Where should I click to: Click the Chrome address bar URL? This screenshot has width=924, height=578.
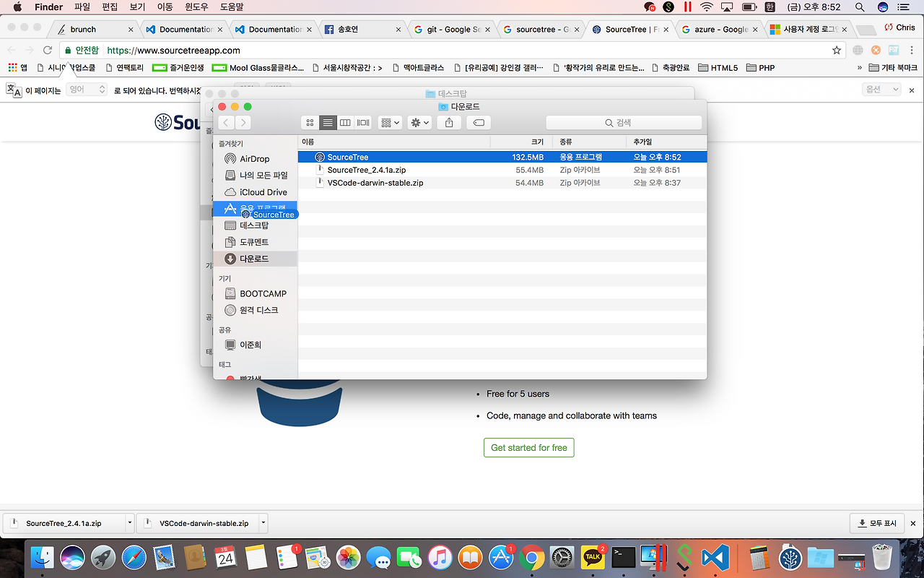click(173, 51)
